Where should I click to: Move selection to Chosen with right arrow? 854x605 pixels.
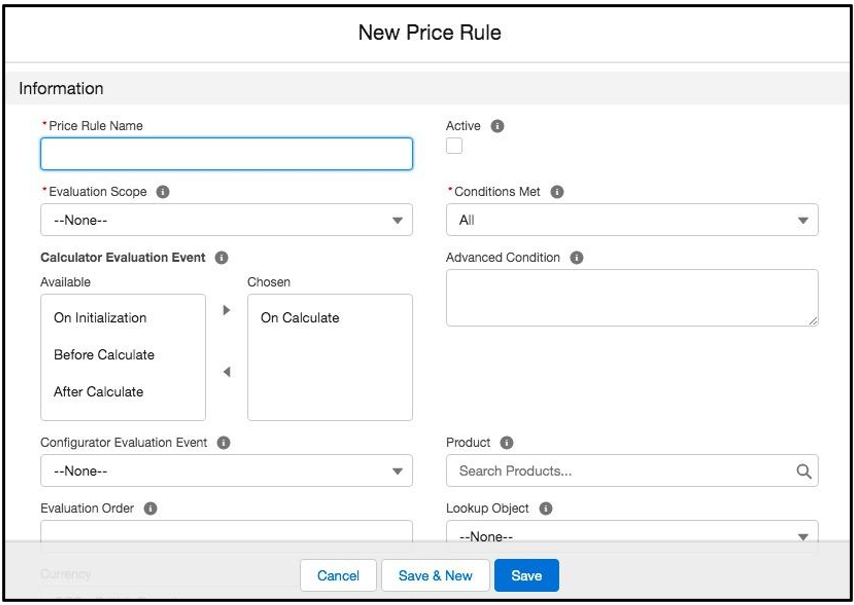226,310
